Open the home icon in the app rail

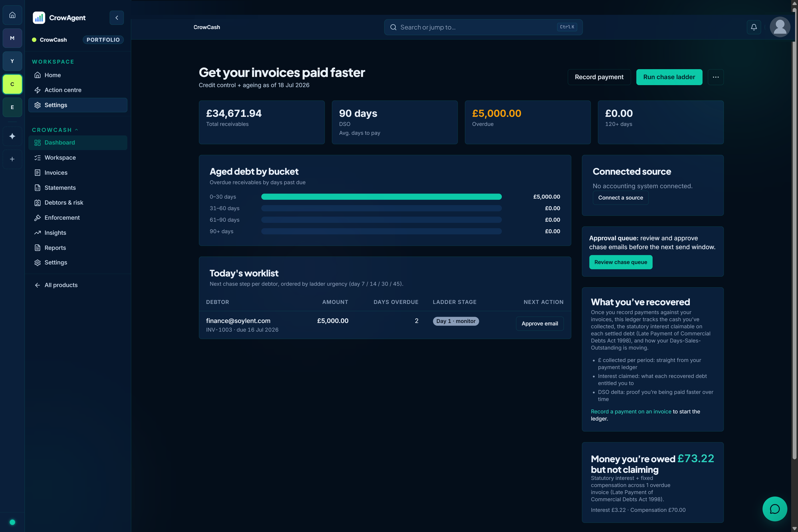tap(12, 15)
